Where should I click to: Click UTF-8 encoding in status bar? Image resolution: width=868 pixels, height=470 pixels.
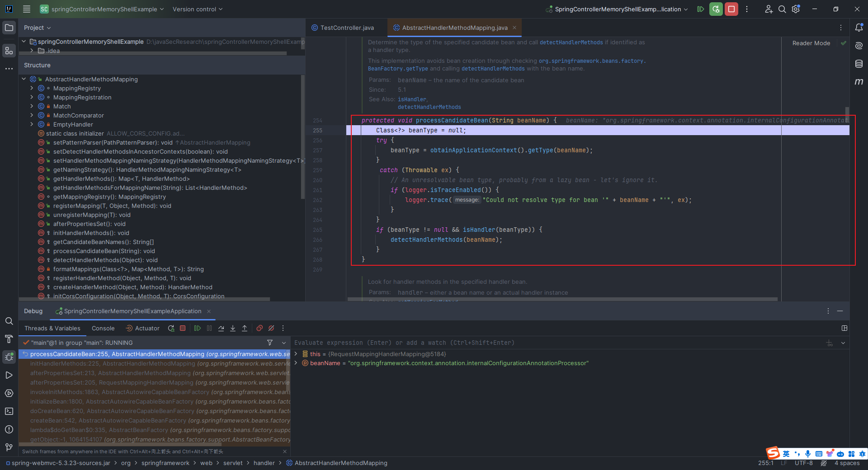804,463
